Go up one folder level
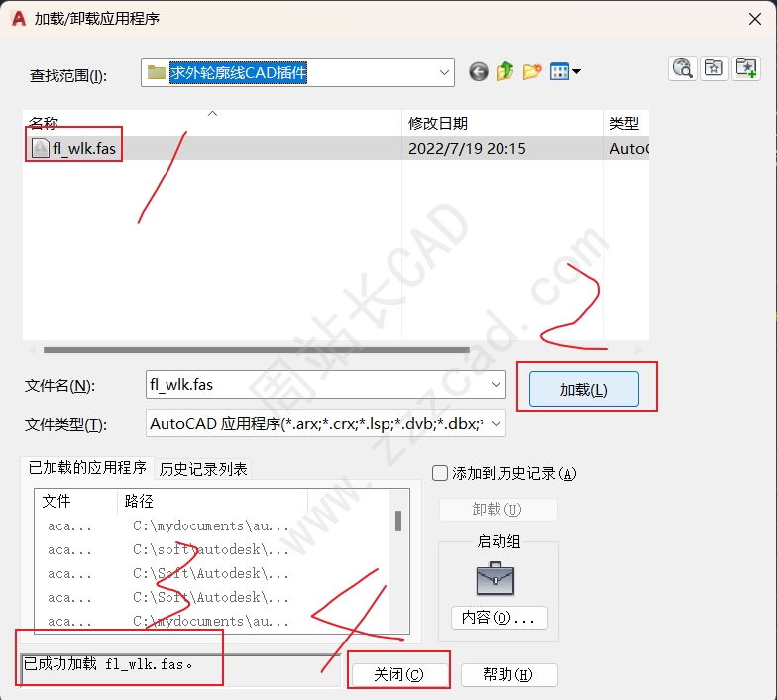Viewport: 777px width, 700px height. (x=505, y=72)
